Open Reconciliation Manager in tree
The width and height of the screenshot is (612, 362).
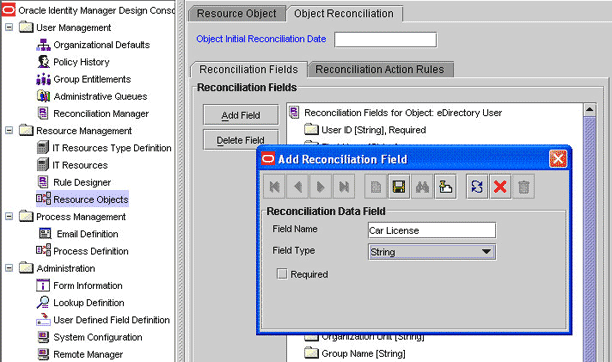(x=101, y=114)
